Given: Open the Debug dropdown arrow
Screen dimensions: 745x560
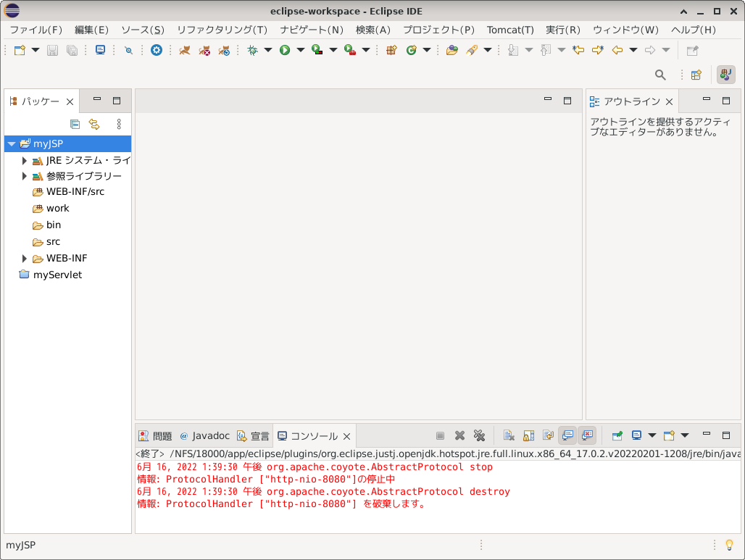Looking at the screenshot, I should click(268, 50).
